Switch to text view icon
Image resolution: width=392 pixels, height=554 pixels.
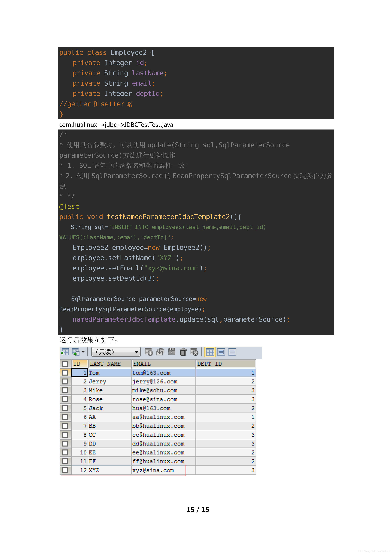[x=232, y=352]
